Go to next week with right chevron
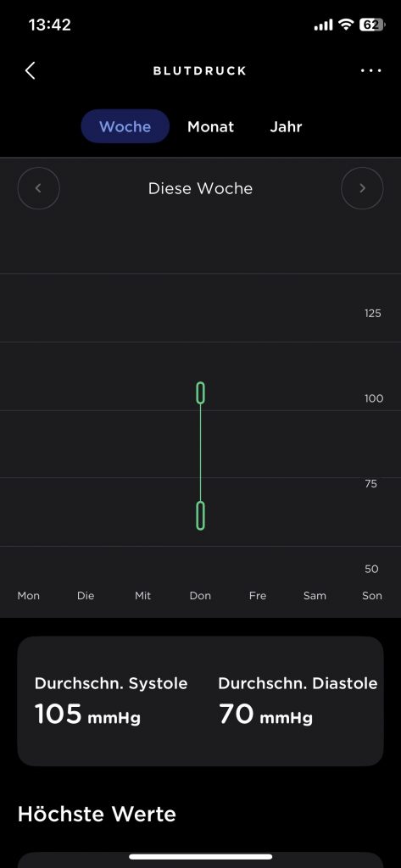This screenshot has height=868, width=401. tap(362, 188)
